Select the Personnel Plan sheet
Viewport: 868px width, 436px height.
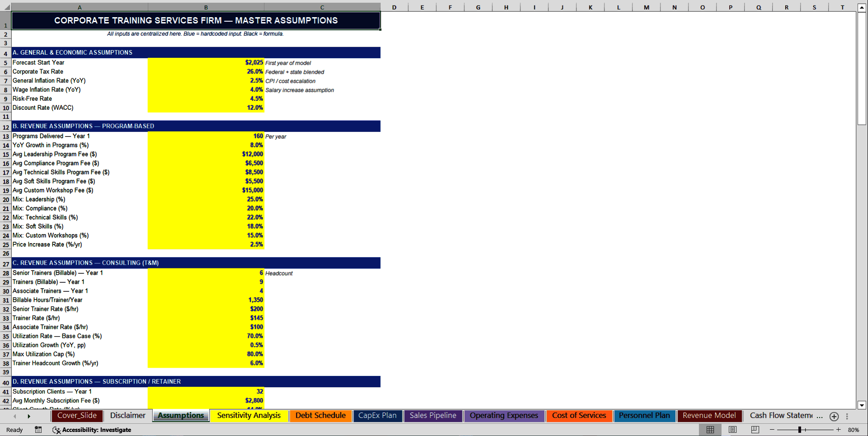pyautogui.click(x=645, y=415)
